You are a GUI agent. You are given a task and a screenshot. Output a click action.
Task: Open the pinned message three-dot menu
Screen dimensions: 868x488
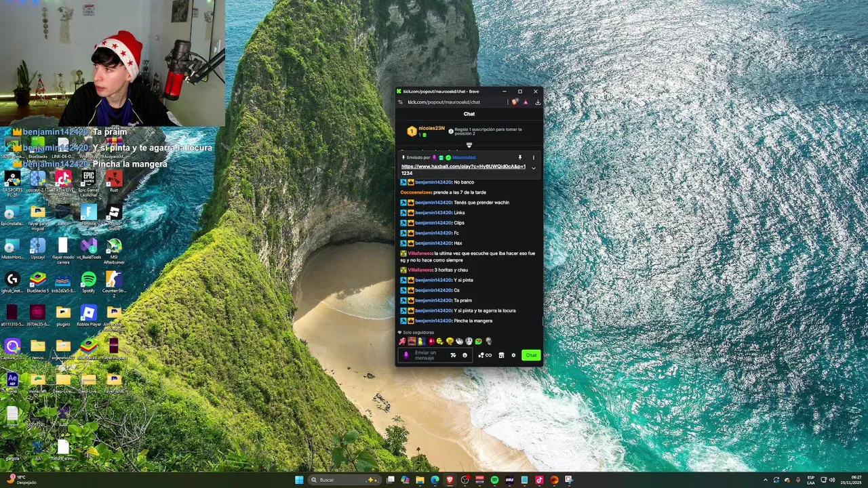[534, 157]
